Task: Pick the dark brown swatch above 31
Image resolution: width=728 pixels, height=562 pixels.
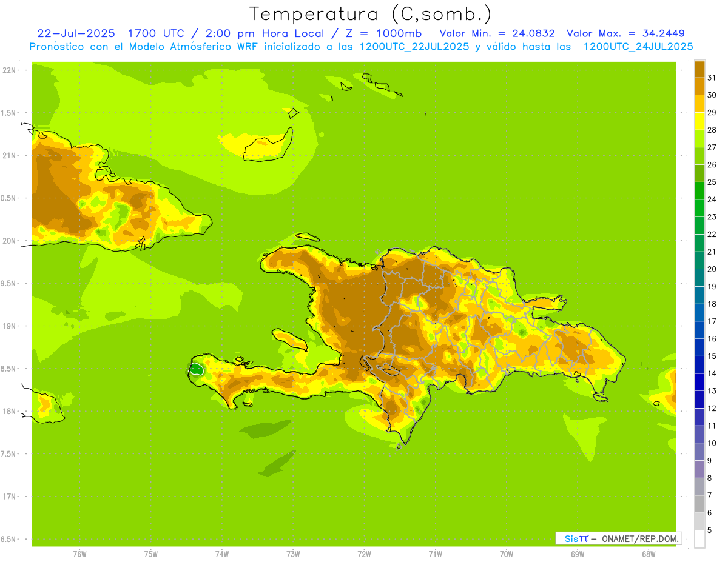Action: (699, 69)
